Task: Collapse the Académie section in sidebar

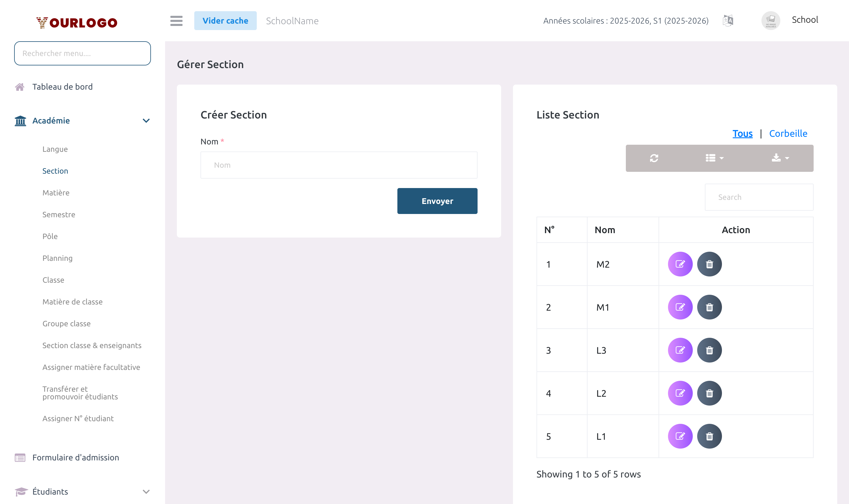Action: 146,121
